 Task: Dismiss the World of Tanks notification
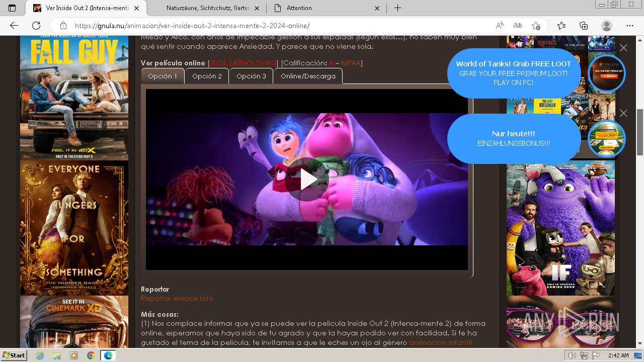(623, 48)
